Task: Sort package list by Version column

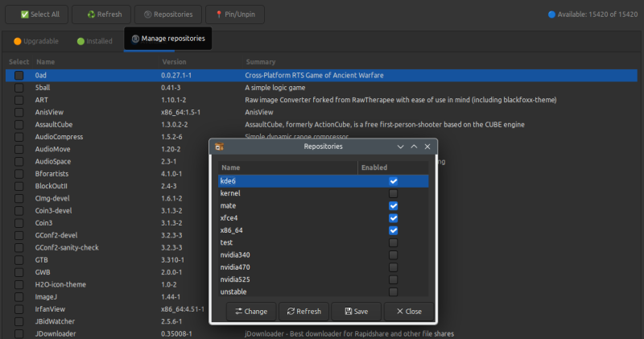Action: (x=174, y=62)
